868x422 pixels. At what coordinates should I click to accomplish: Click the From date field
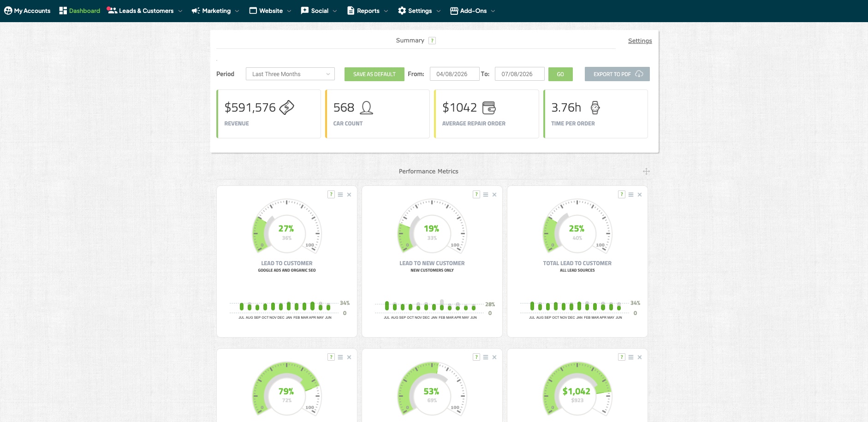tap(454, 74)
